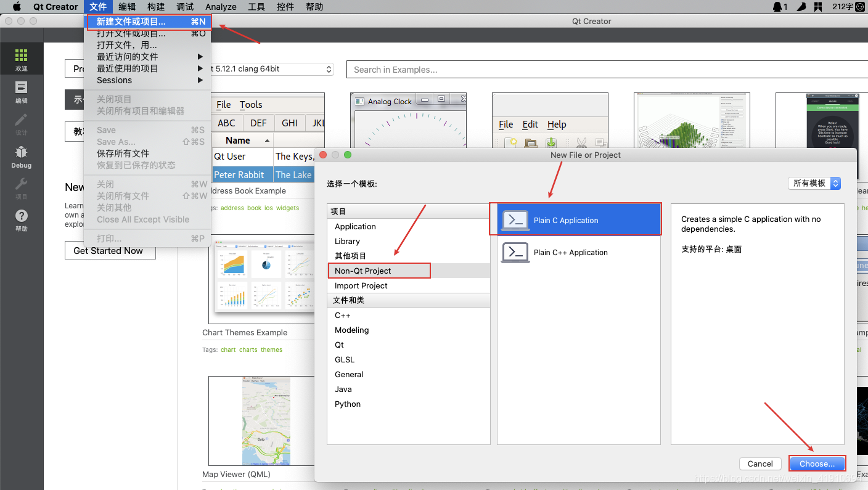
Task: Select C++ under 文件和类
Action: tap(409, 315)
